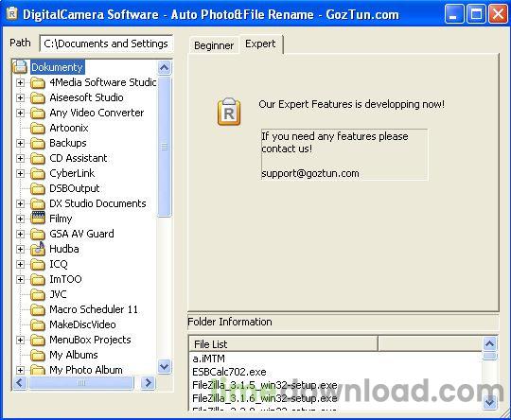Select Macro Scheduler 11 folder
Image resolution: width=511 pixels, height=420 pixels.
94,309
